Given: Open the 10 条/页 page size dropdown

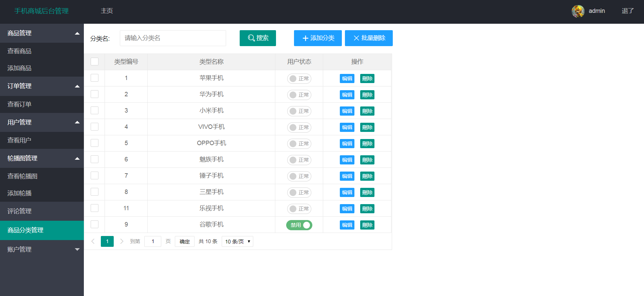Looking at the screenshot, I should pos(237,241).
